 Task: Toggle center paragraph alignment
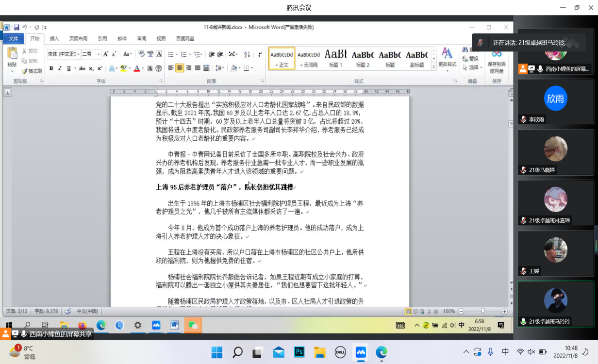click(x=180, y=68)
